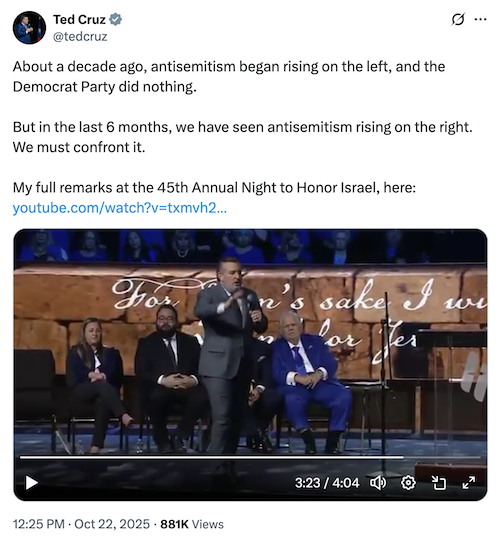Open the youtube.com/watch link
This screenshot has height=544, width=500.
pos(120,208)
